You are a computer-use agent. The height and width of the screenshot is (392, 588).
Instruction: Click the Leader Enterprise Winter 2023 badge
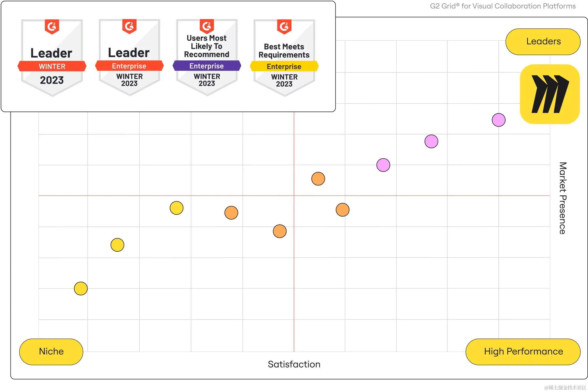[x=129, y=58]
